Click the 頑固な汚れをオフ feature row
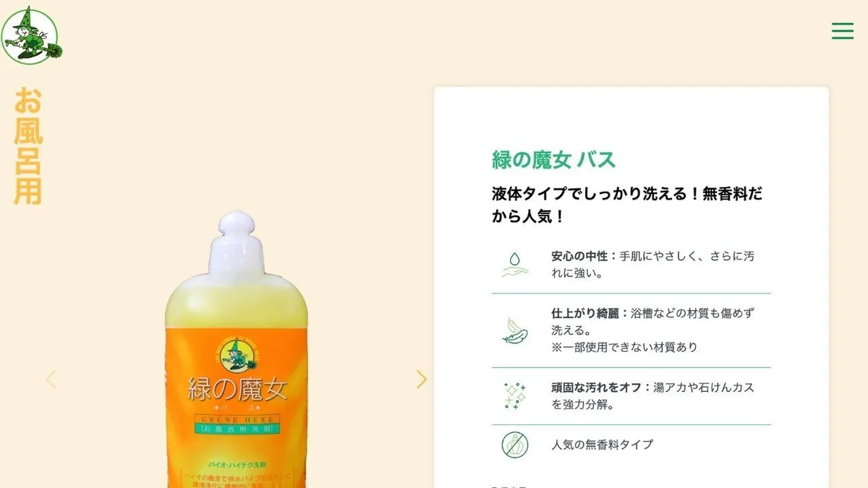Viewport: 868px width, 488px height. tap(631, 396)
